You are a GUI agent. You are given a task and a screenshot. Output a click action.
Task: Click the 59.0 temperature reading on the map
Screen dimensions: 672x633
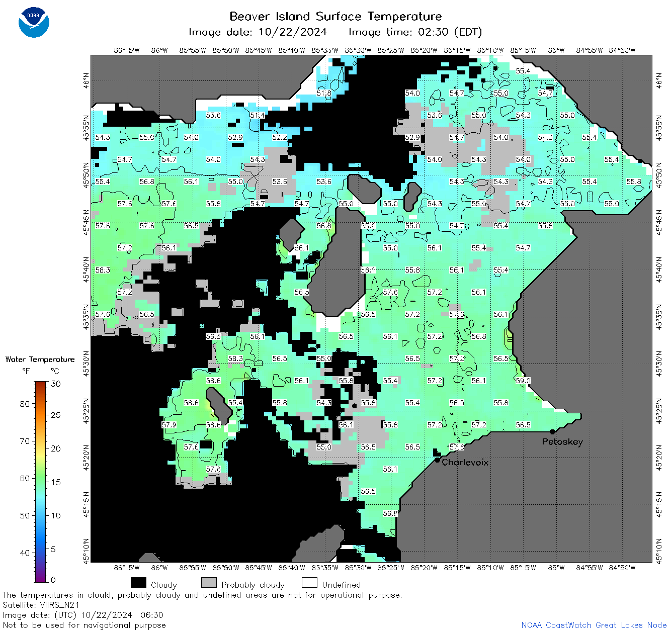(x=523, y=381)
